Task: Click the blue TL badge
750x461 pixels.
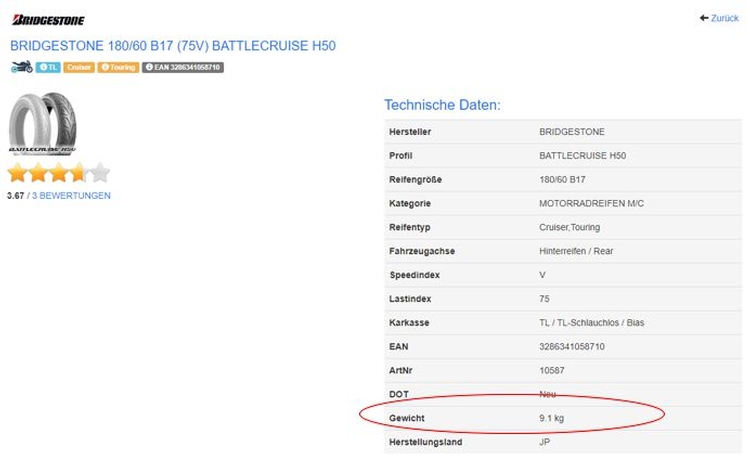Action: 48,67
